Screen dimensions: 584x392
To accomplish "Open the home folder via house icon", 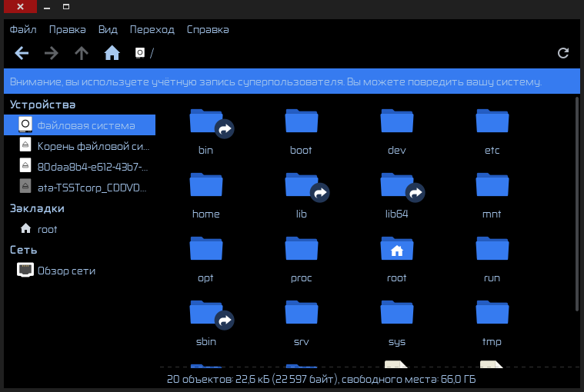I will (x=112, y=53).
